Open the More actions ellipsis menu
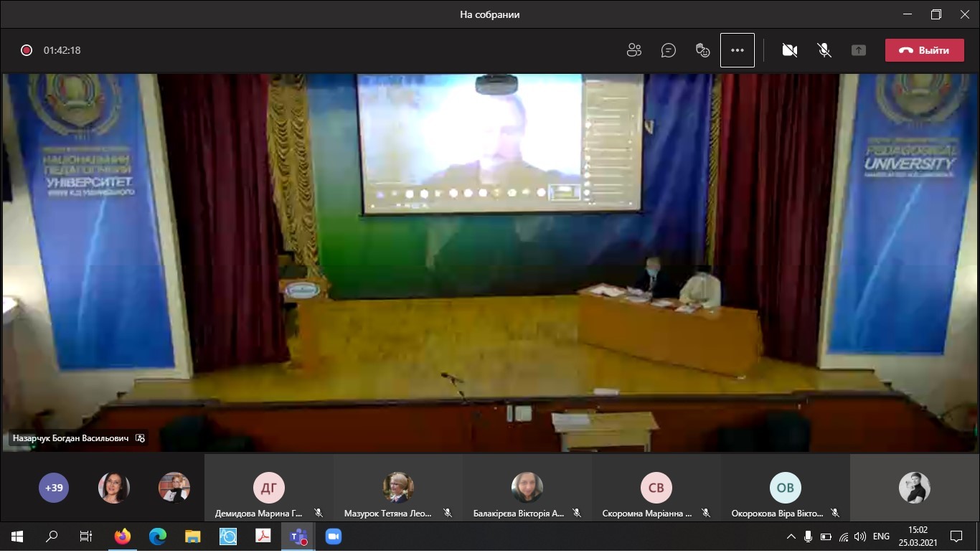 (738, 50)
